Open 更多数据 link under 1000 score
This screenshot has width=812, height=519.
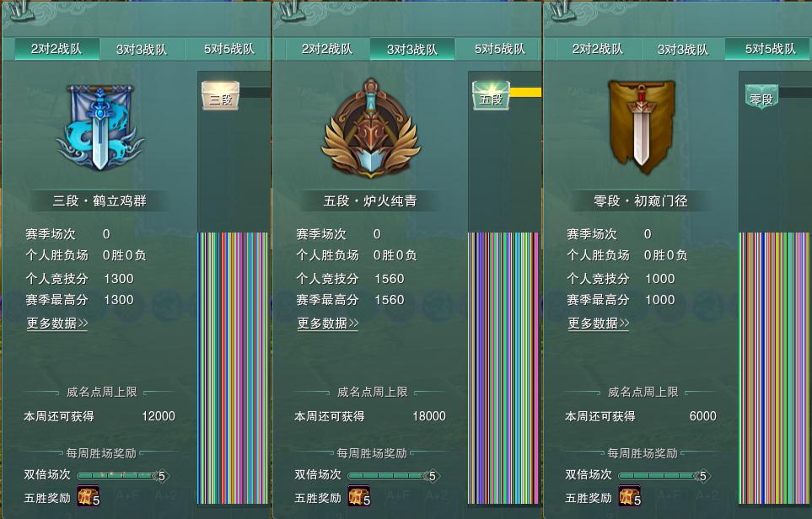(x=599, y=324)
